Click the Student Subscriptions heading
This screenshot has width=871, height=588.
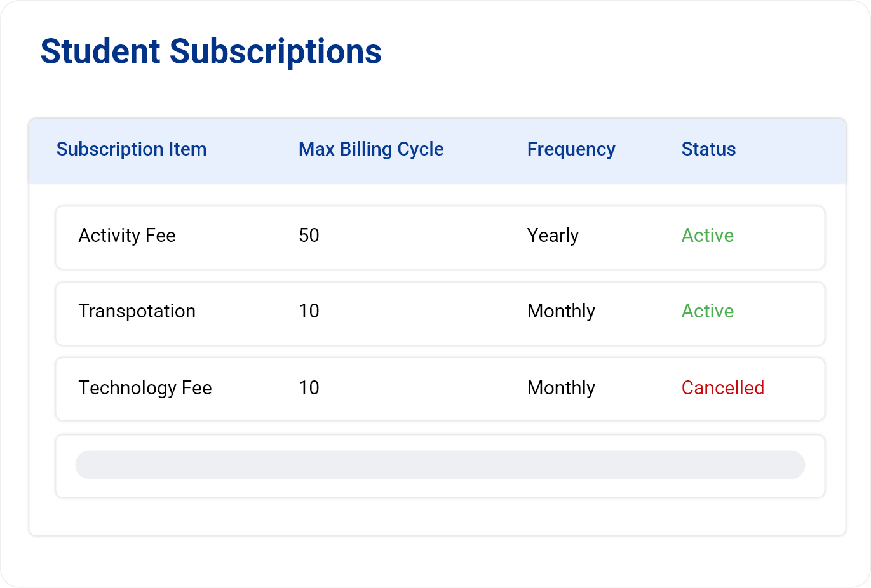[211, 51]
